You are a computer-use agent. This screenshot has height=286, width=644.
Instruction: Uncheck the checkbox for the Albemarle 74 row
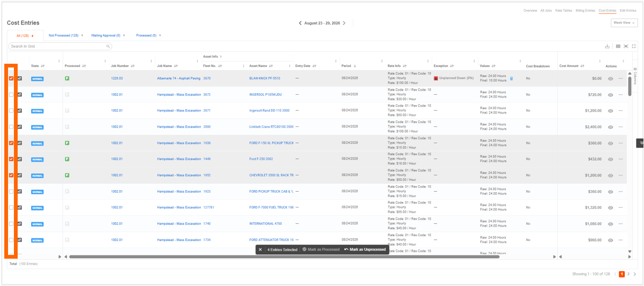[11, 78]
